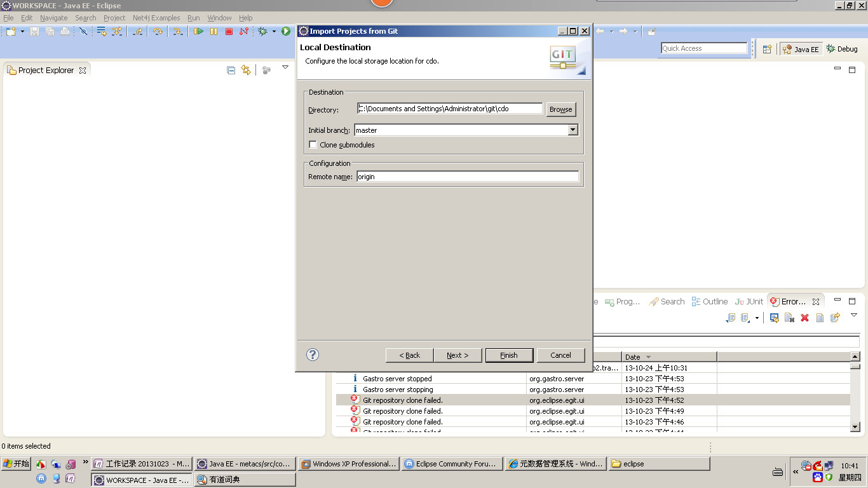Viewport: 868px width, 488px height.
Task: Open the Navigate menu
Action: [x=53, y=18]
